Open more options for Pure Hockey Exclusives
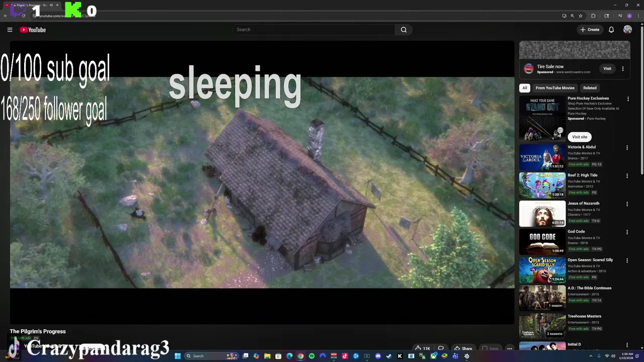644x362 pixels. [x=627, y=99]
